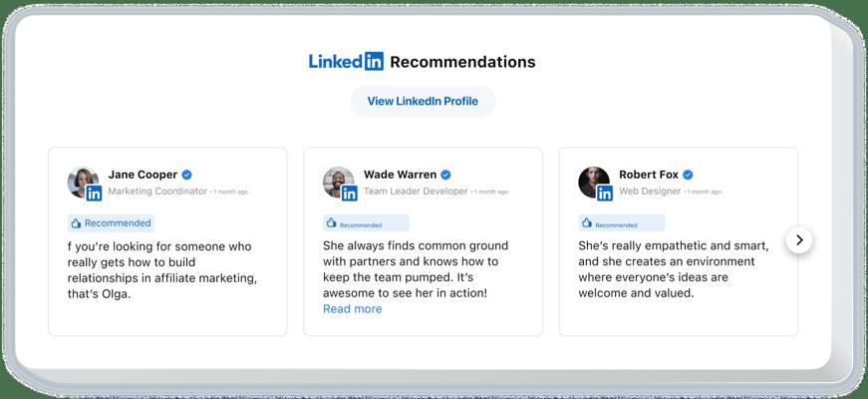
Task: Click Recommended label in Wade Warren's card
Action: point(361,225)
